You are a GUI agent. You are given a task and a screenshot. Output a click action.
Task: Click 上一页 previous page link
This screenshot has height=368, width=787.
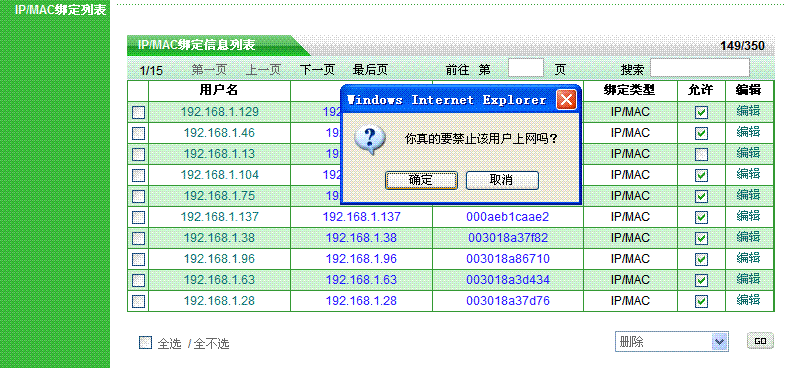click(x=263, y=70)
